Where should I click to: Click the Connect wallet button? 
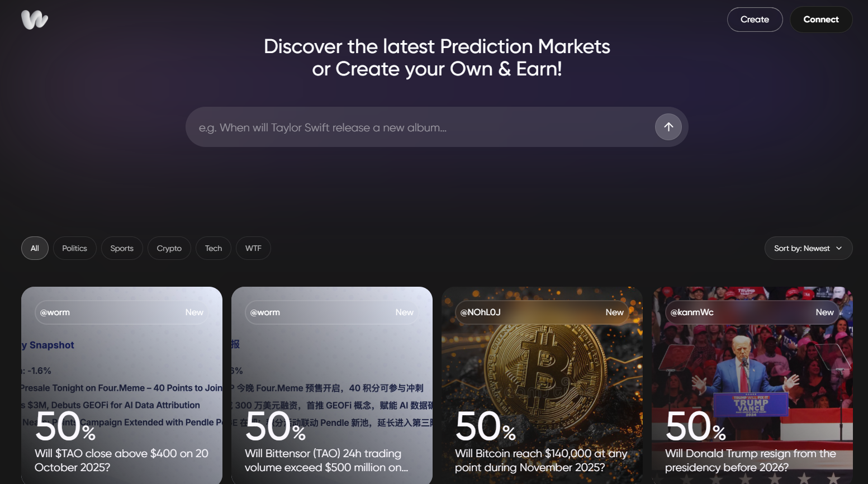820,20
